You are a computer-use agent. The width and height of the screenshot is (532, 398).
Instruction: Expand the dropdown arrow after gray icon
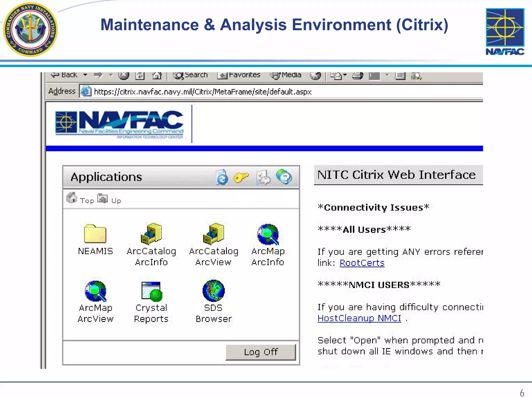tap(387, 75)
